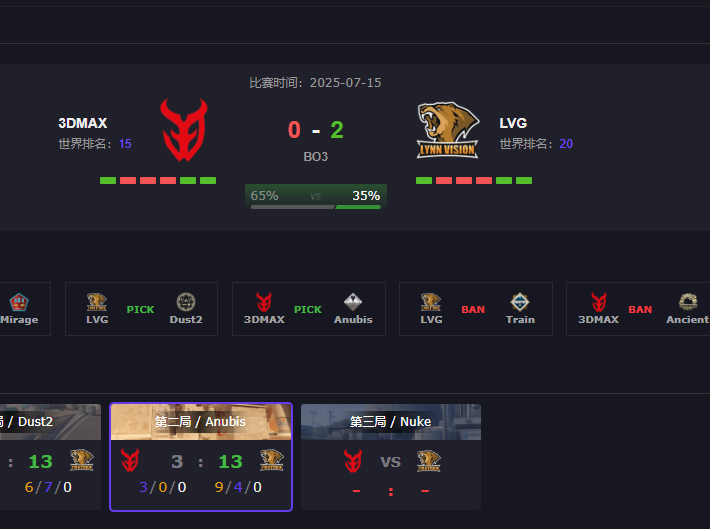Click the Dust2 map icon
Screen dimensions: 710x529
186,302
